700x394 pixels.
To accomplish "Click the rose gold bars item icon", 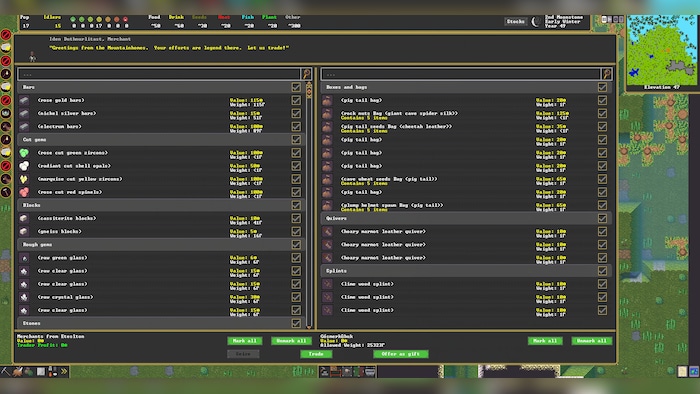I will 24,100.
